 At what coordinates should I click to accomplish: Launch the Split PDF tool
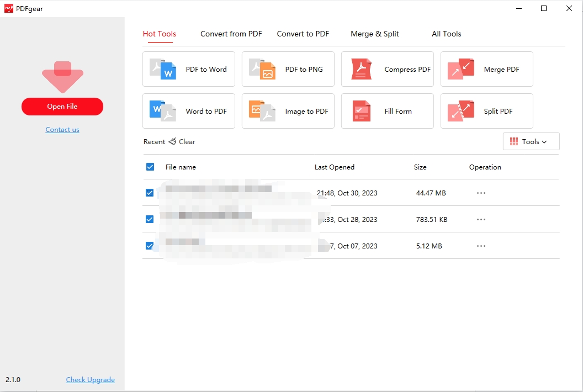(486, 111)
